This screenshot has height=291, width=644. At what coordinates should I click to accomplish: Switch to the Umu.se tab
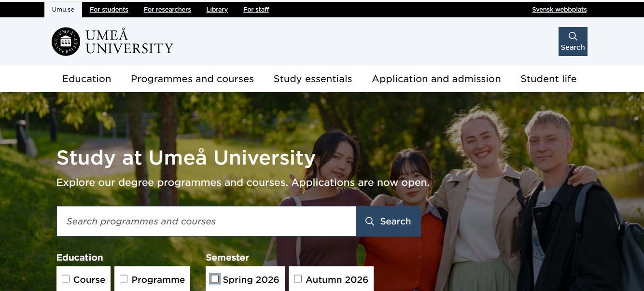(x=62, y=9)
